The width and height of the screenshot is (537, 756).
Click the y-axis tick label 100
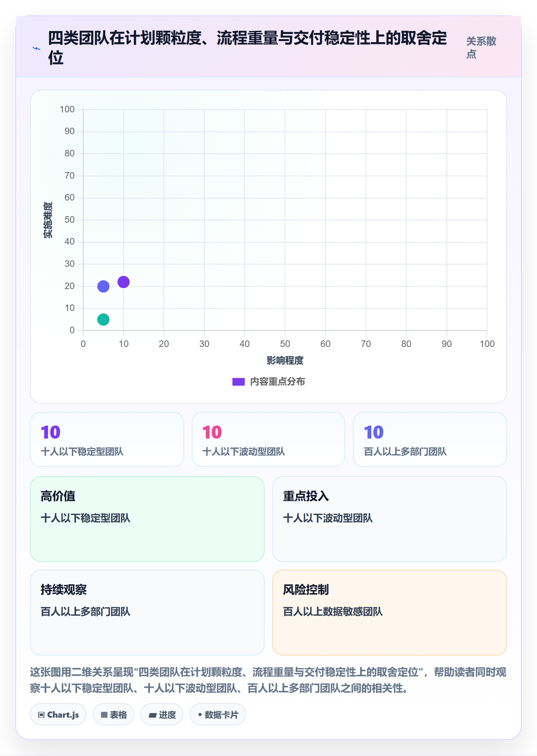[x=67, y=109]
